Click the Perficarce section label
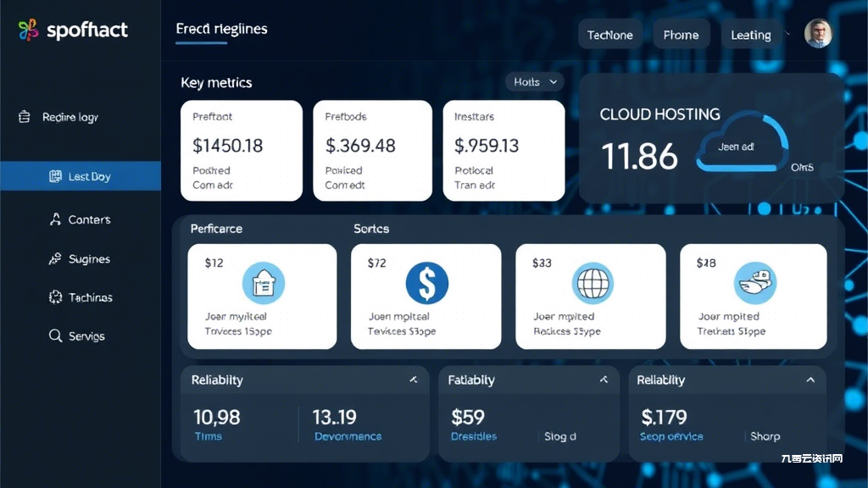The width and height of the screenshot is (868, 488). click(x=216, y=229)
